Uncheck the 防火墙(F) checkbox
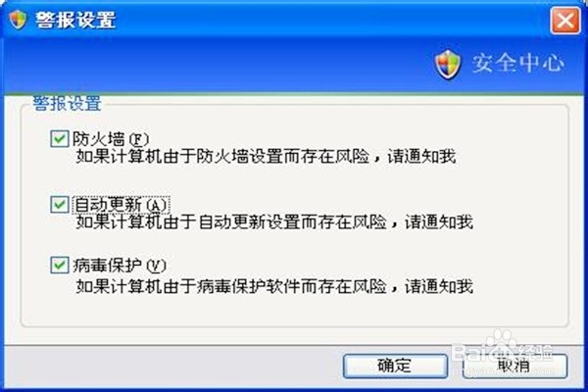Viewport: 588px width, 392px height. pyautogui.click(x=59, y=139)
